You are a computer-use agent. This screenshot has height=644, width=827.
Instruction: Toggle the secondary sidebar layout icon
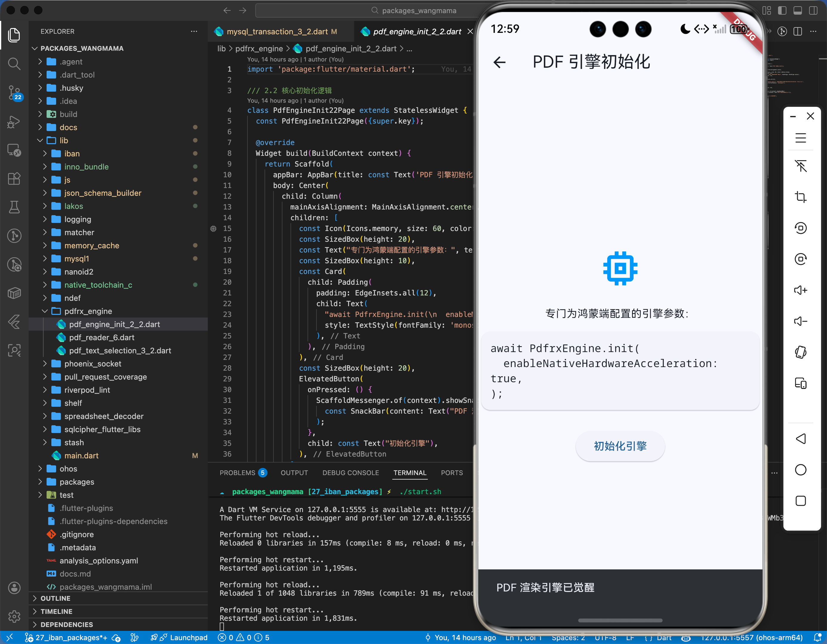click(x=813, y=11)
